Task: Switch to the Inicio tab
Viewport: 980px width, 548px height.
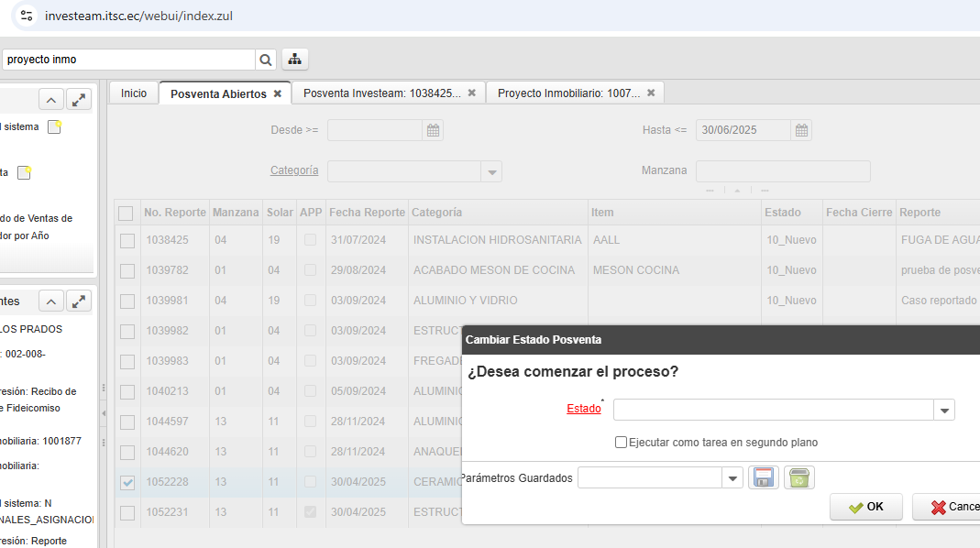Action: click(x=134, y=93)
